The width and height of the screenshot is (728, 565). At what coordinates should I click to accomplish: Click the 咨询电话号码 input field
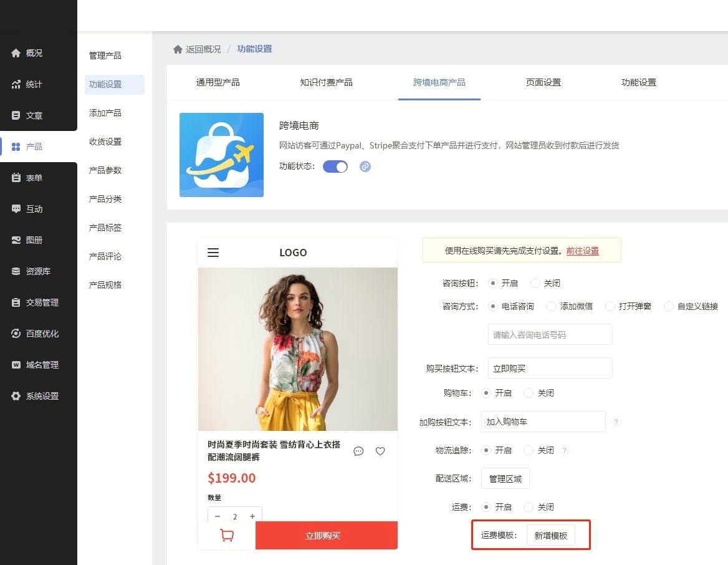pos(550,334)
